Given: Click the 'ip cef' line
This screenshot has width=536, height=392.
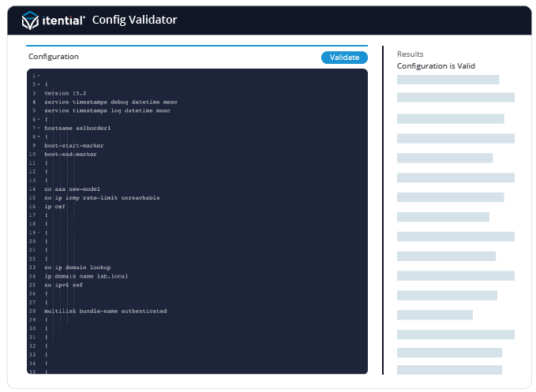Looking at the screenshot, I should point(54,207).
